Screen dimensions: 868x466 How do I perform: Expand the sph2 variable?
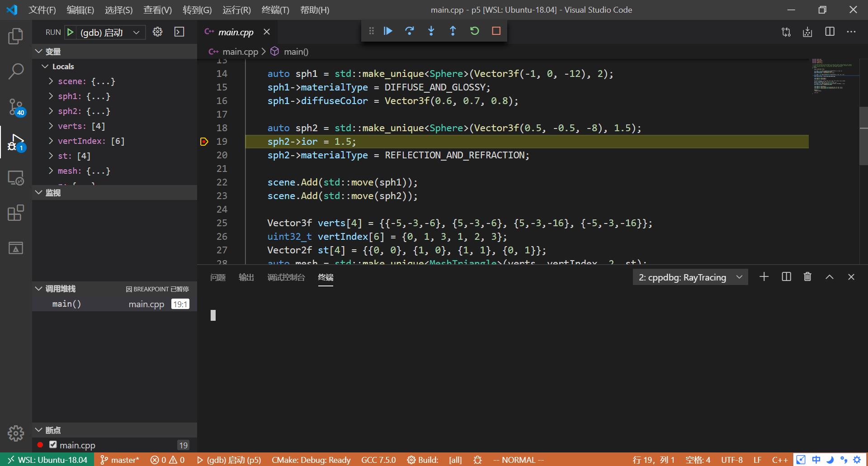click(51, 111)
